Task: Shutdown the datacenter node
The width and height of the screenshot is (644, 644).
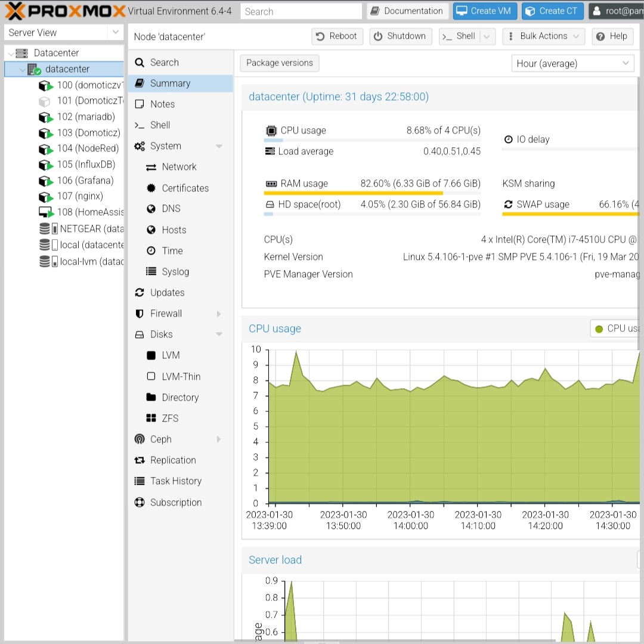Action: 401,36
